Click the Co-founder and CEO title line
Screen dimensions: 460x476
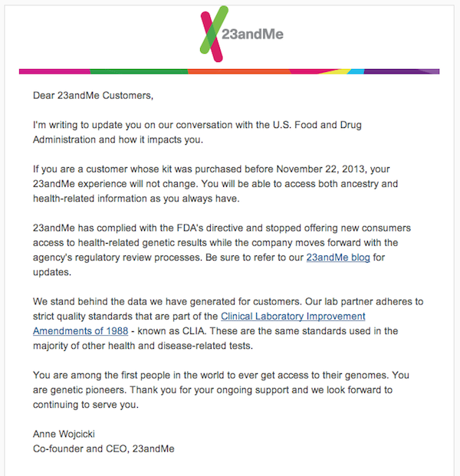point(103,448)
